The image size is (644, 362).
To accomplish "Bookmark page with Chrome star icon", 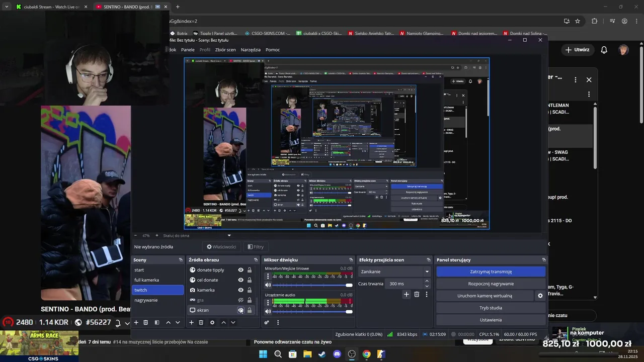I will tap(578, 21).
